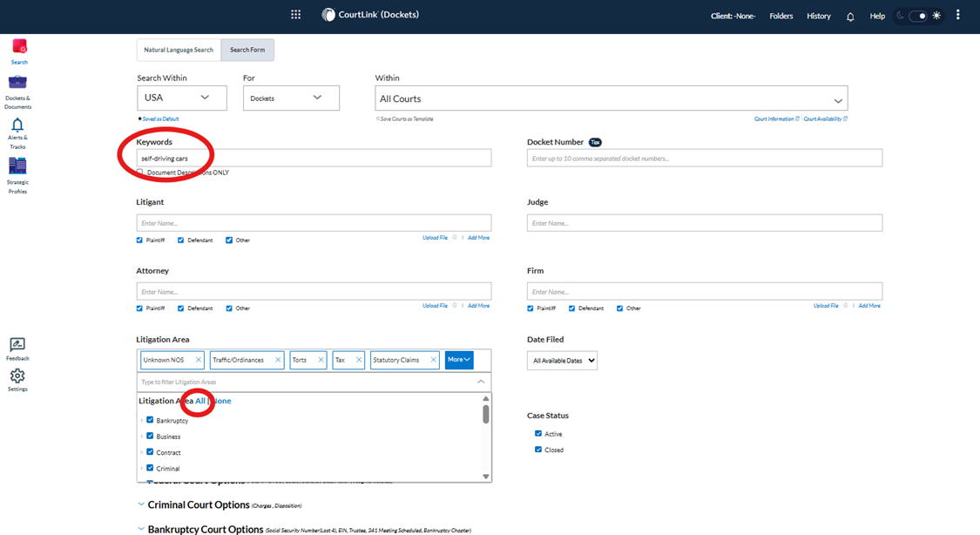Open Settings gear in sidebar
This screenshot has width=980, height=535.
pos(17,376)
